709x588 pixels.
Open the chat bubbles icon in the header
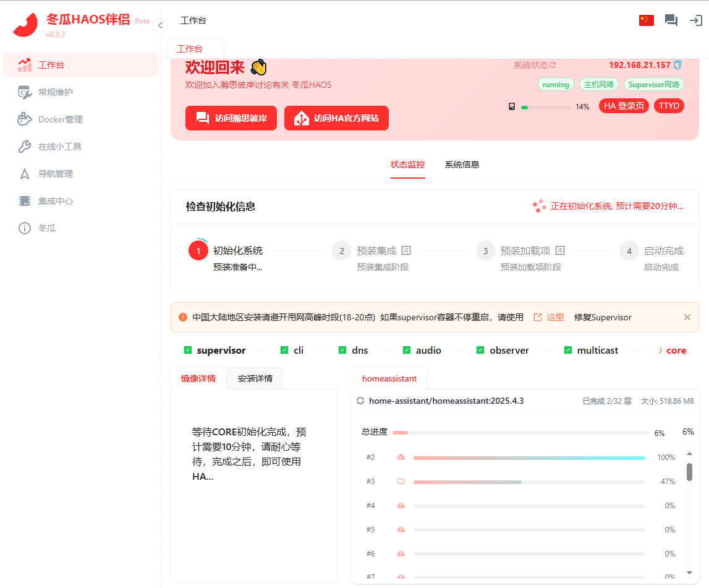[x=671, y=20]
